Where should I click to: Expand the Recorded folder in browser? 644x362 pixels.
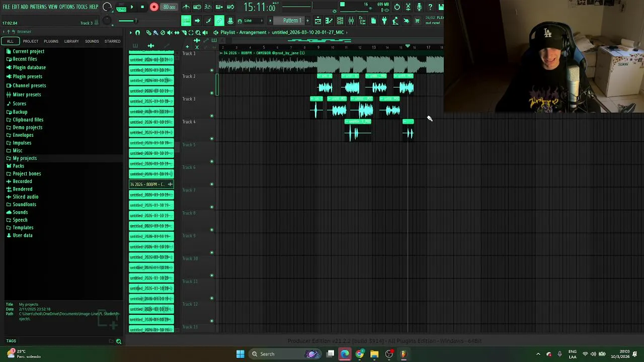pyautogui.click(x=22, y=182)
